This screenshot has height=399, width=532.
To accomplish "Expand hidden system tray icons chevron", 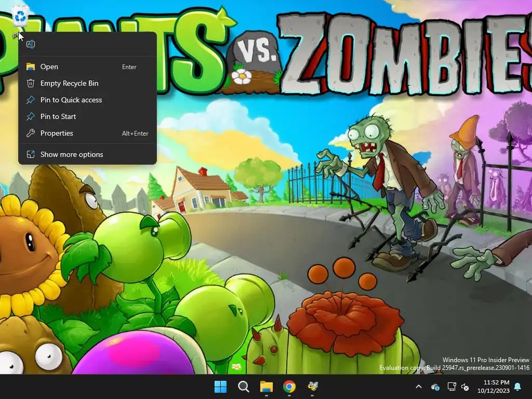I will 419,387.
